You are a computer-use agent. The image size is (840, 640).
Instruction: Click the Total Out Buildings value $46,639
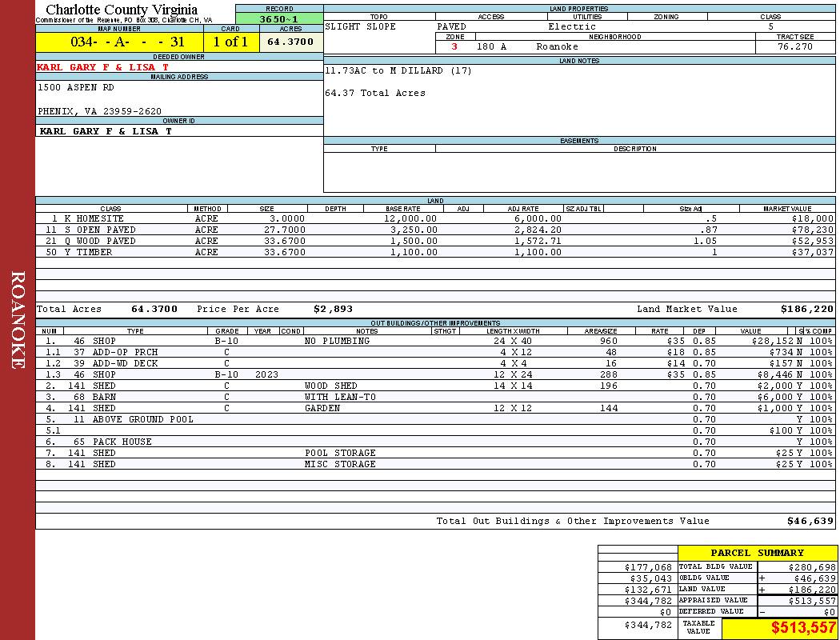click(x=810, y=521)
